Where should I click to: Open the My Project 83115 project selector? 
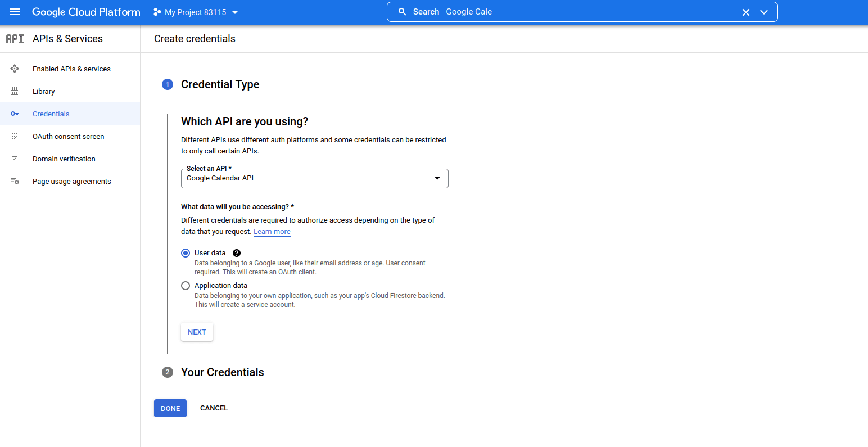196,12
